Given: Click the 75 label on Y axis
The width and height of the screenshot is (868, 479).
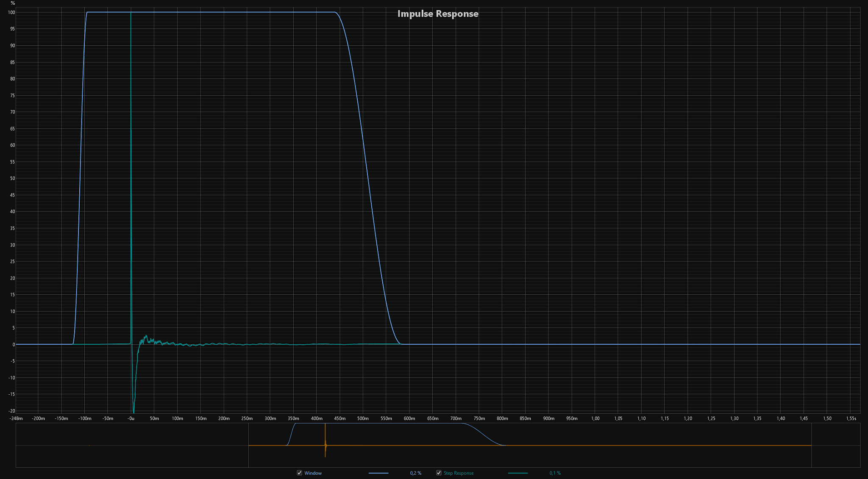Looking at the screenshot, I should [x=12, y=96].
